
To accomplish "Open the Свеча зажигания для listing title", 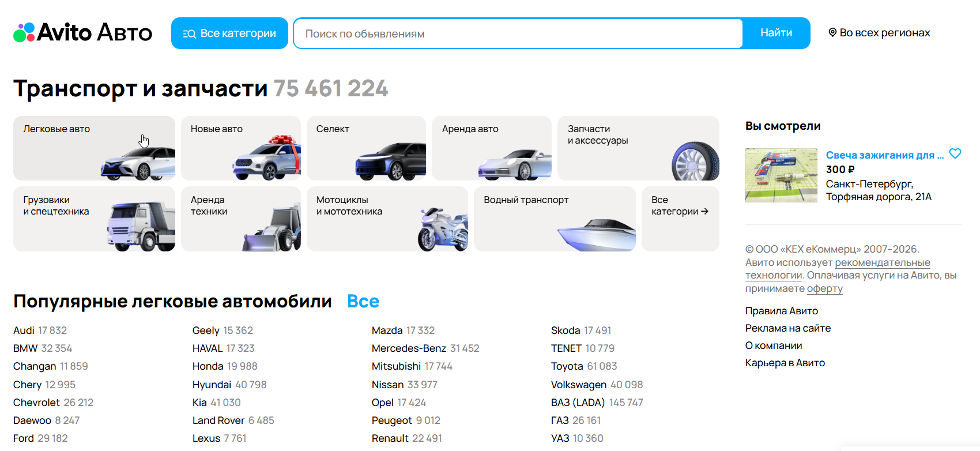I will 884,155.
